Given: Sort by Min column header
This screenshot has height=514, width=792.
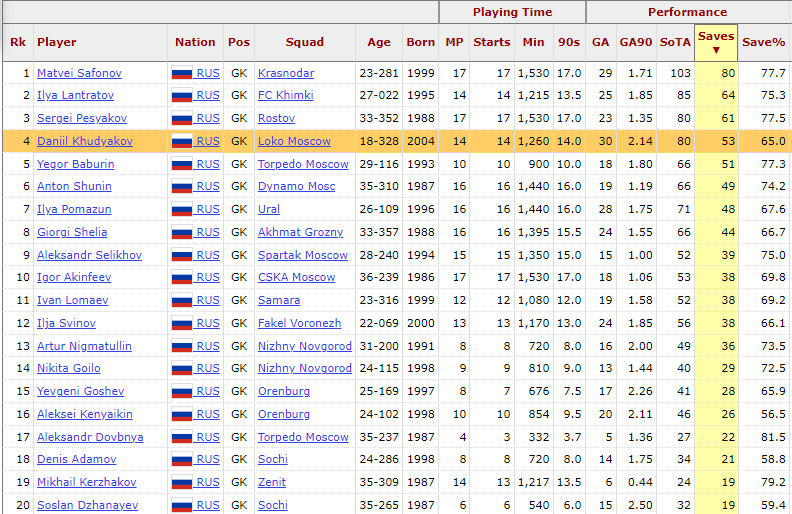Looking at the screenshot, I should coord(533,42).
